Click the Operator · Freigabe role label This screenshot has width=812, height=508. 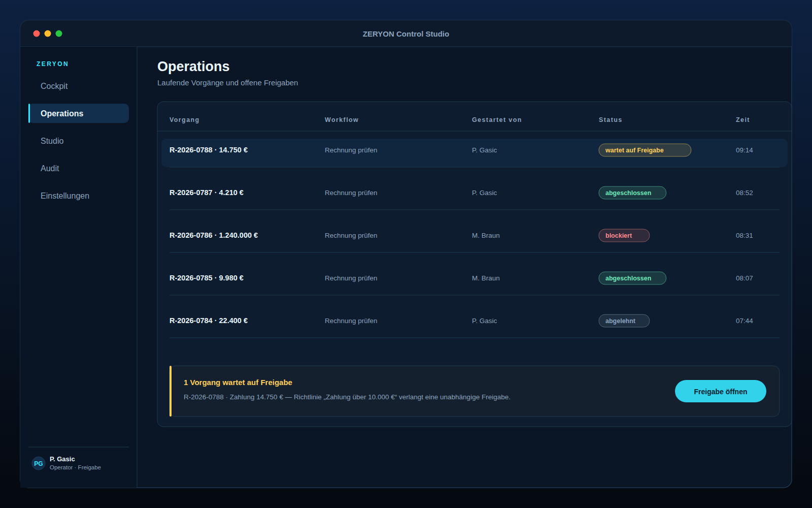[x=75, y=467]
